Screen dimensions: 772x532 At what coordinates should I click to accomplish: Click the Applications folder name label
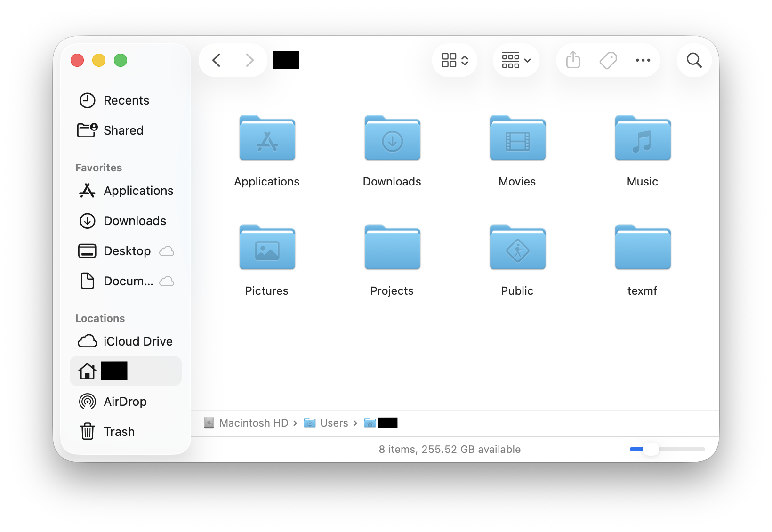(267, 182)
